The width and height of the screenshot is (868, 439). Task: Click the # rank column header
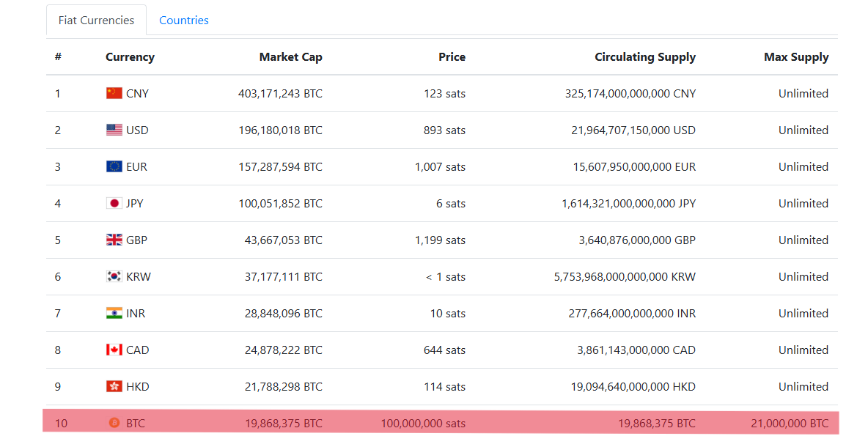[58, 57]
